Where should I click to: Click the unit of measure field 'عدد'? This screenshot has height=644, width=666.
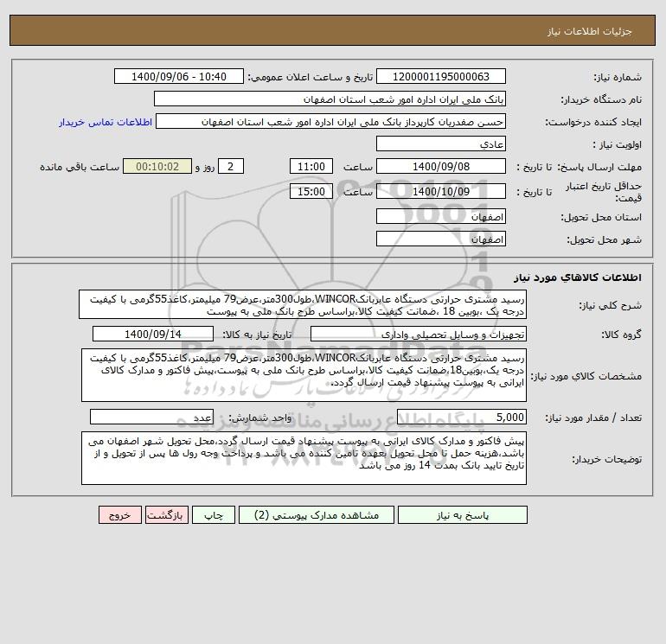[151, 417]
